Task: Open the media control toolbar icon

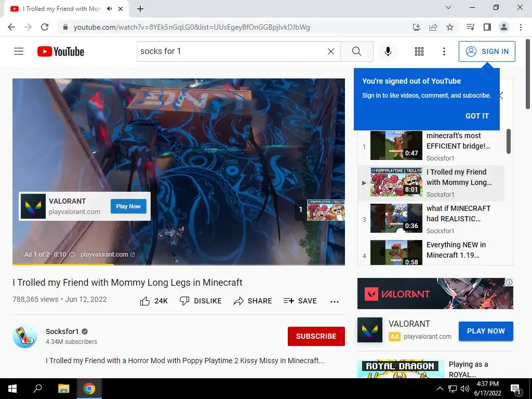Action: pyautogui.click(x=470, y=27)
